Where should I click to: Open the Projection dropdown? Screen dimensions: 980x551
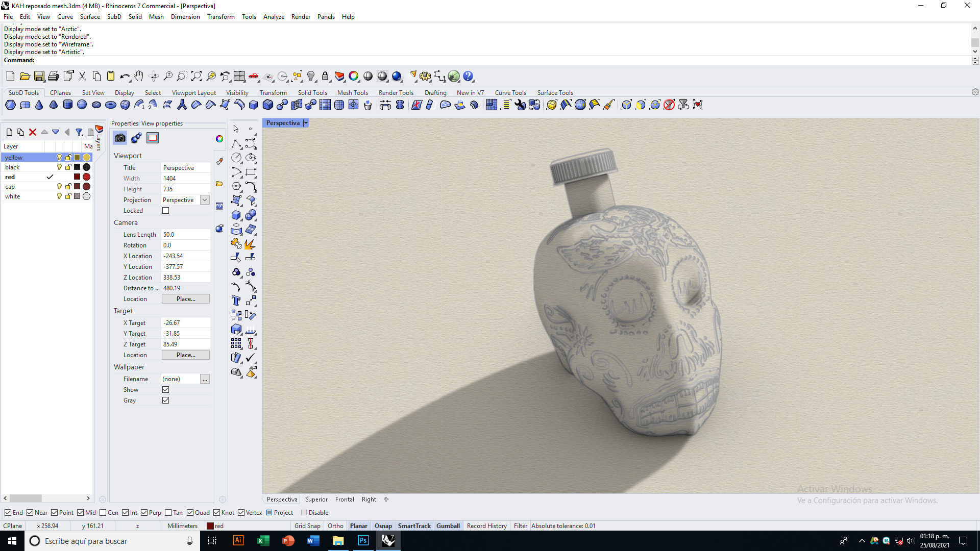click(205, 200)
